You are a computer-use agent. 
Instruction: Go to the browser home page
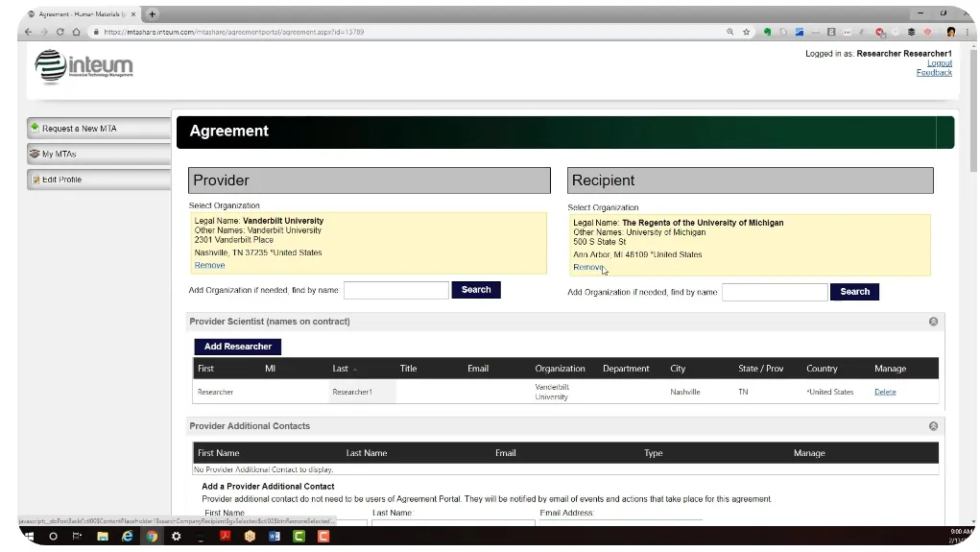tap(76, 32)
